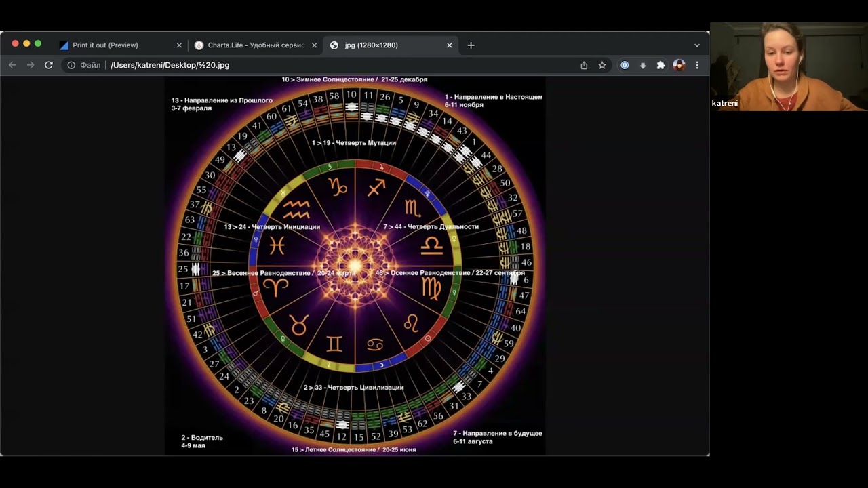
Task: Click the Libra zodiac symbol
Action: point(431,245)
